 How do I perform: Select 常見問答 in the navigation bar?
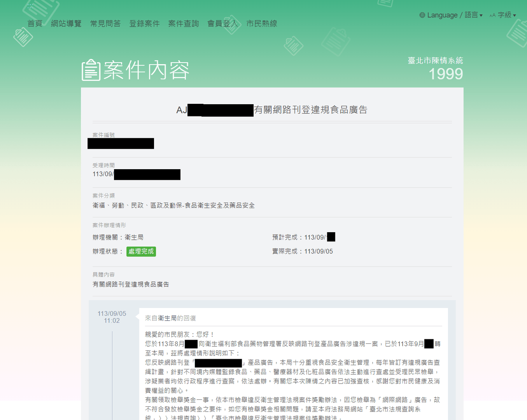(105, 23)
